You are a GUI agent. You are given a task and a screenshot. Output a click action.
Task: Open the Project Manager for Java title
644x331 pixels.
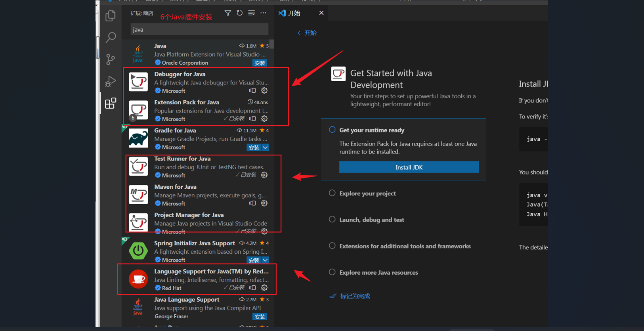[x=189, y=215]
